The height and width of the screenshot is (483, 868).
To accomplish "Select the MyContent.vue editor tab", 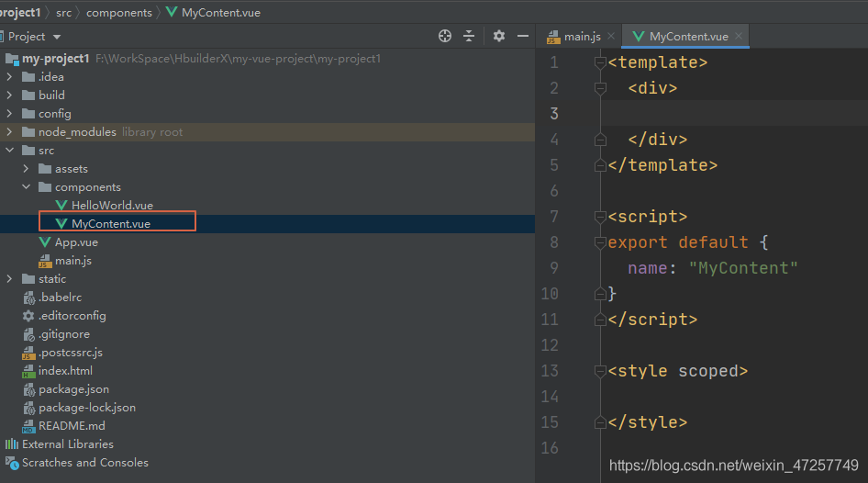I will tap(688, 37).
